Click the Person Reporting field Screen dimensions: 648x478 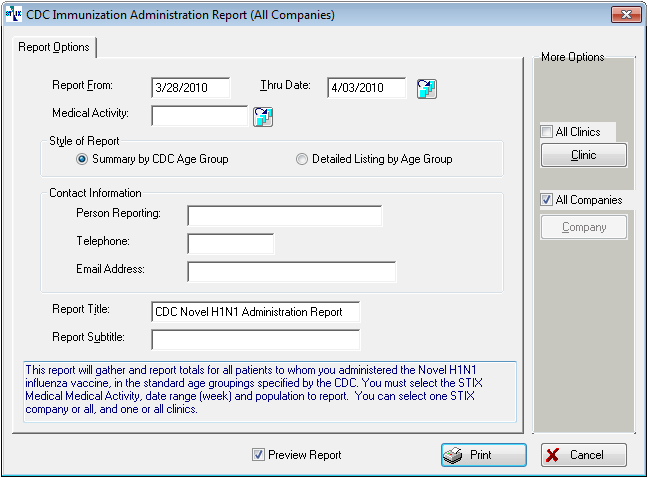[285, 216]
